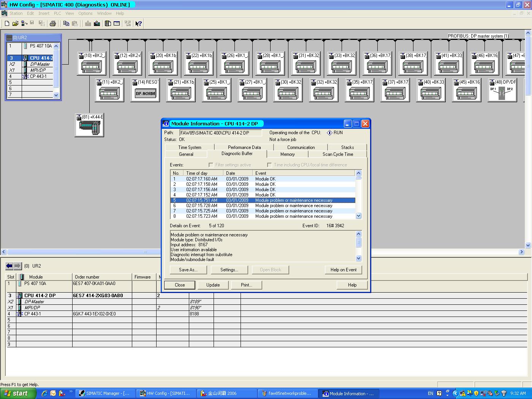Click the blue back arrow above slot table

(x=9, y=266)
